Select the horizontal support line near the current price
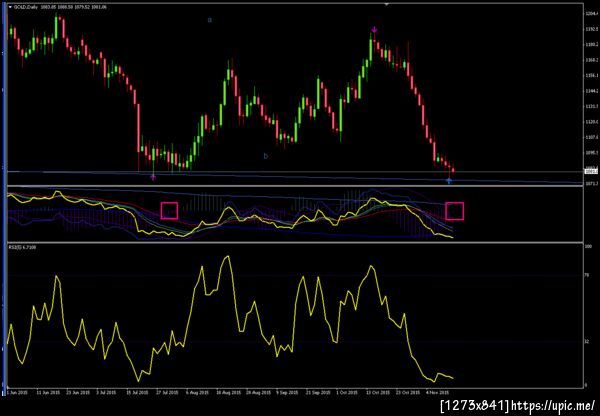The width and height of the screenshot is (600, 416). (x=295, y=171)
